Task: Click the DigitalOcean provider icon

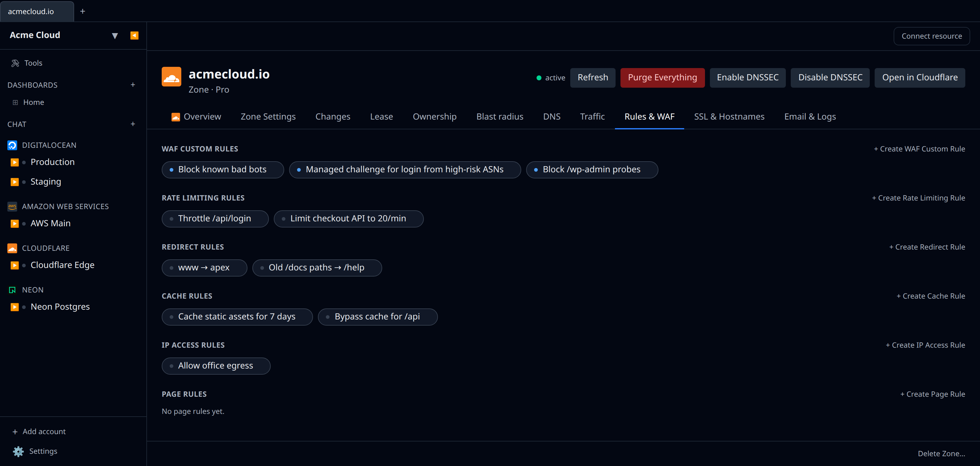Action: [12, 145]
